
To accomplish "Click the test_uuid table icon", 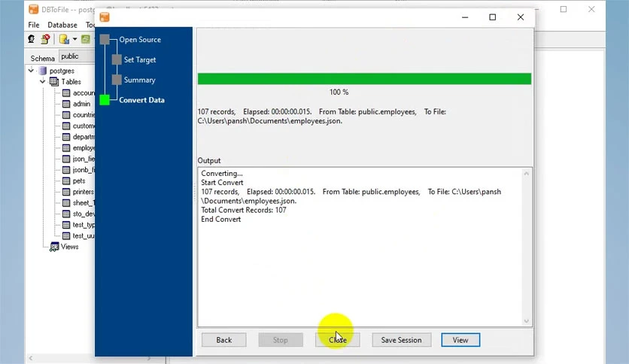I will click(x=66, y=235).
